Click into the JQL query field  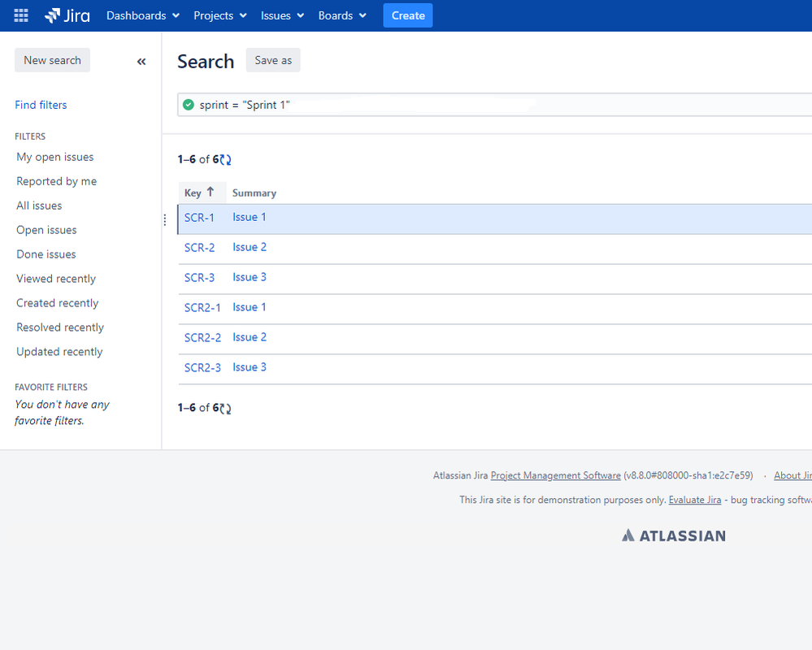tap(494, 105)
